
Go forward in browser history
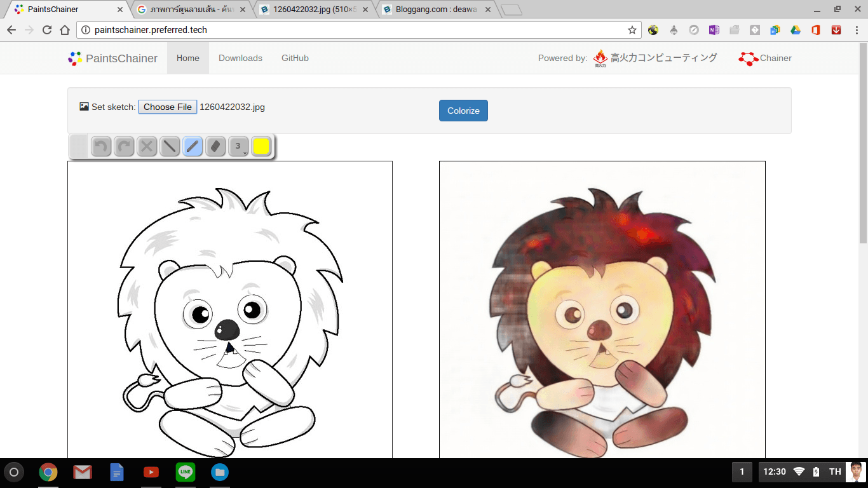(x=29, y=30)
